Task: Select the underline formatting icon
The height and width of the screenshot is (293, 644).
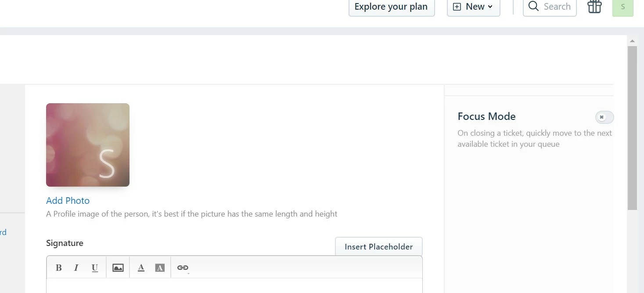Action: click(x=94, y=268)
